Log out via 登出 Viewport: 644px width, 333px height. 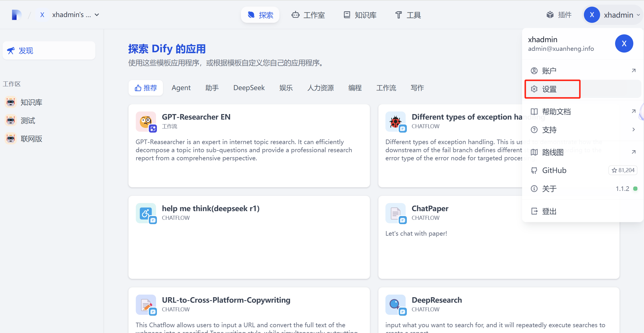[x=583, y=211]
